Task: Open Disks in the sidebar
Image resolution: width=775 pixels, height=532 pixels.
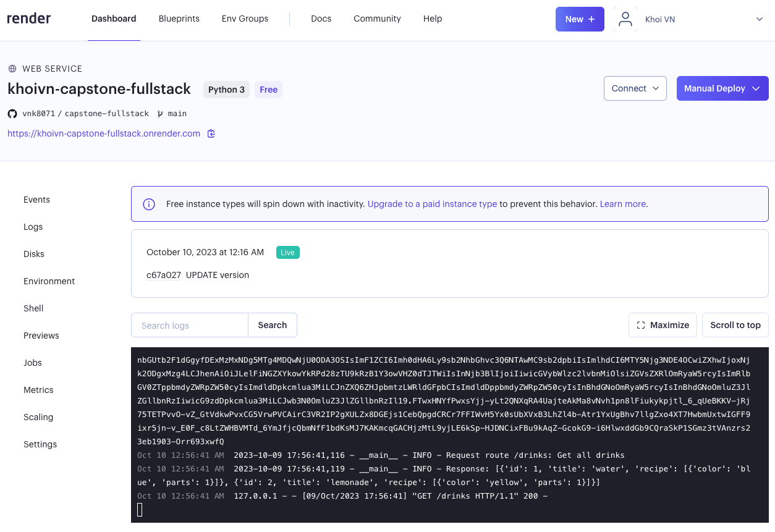Action: (34, 254)
